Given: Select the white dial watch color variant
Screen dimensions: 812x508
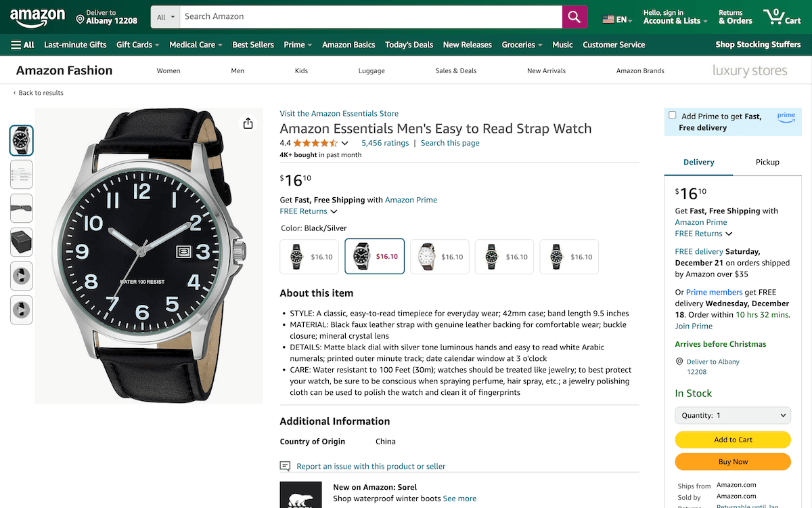Looking at the screenshot, I should coord(439,256).
